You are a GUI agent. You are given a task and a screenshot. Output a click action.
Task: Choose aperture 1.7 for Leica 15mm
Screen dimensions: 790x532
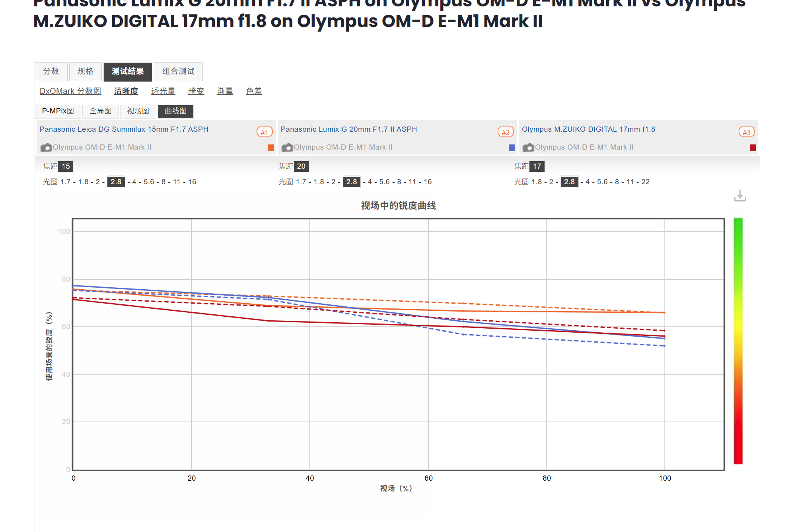65,182
